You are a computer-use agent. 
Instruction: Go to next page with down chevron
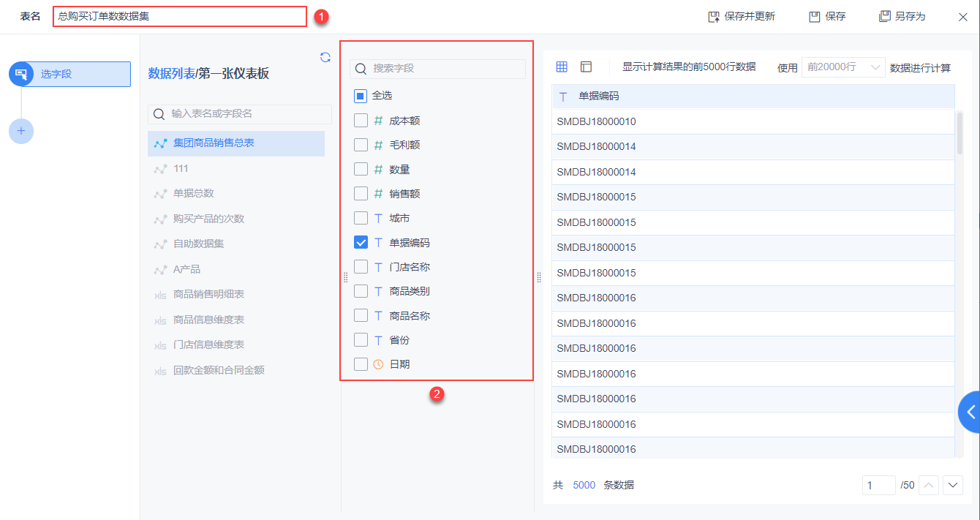(953, 485)
